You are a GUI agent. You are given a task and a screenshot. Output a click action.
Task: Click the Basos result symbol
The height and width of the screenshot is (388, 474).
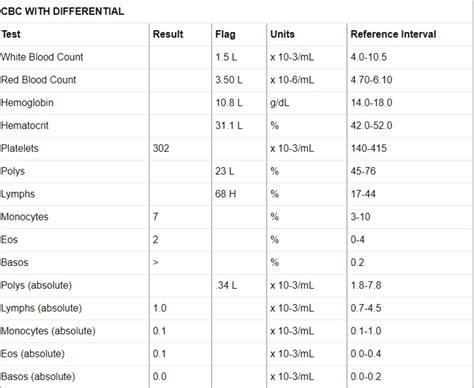(156, 263)
